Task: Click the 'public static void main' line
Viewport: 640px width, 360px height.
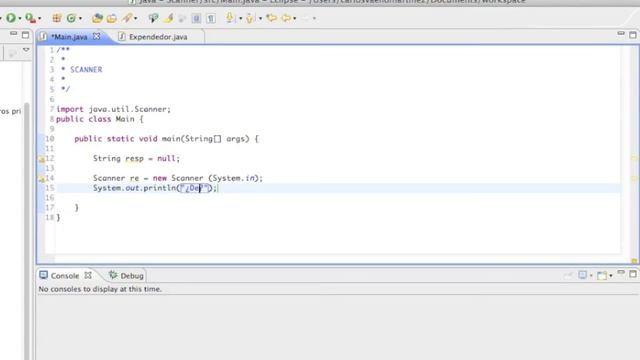Action: tap(167, 139)
